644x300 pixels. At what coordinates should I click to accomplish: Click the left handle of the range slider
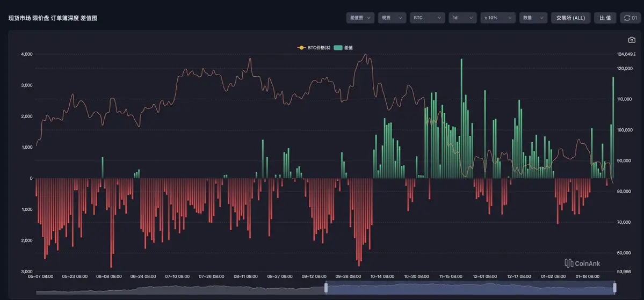click(326, 287)
